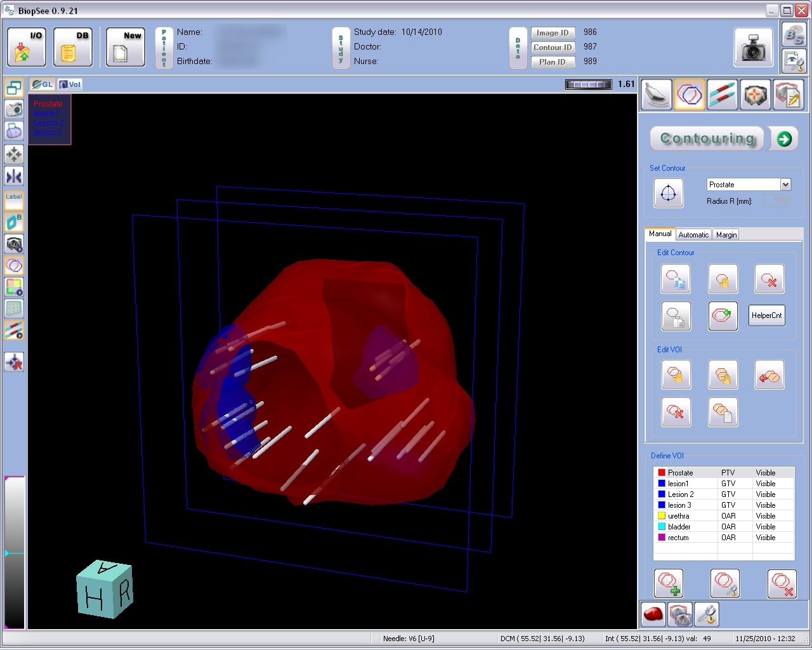This screenshot has width=812, height=650.
Task: Remove VOI with the bottom red X icon
Action: click(782, 583)
